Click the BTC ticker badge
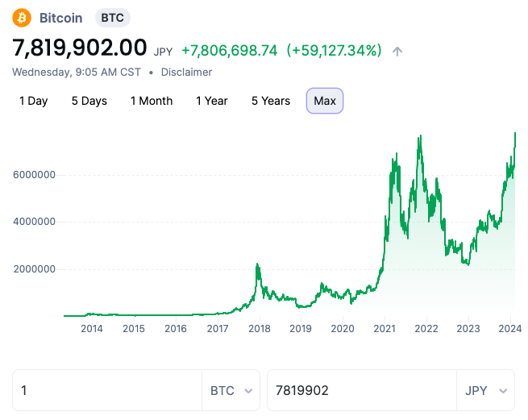528x420 pixels. 112,17
